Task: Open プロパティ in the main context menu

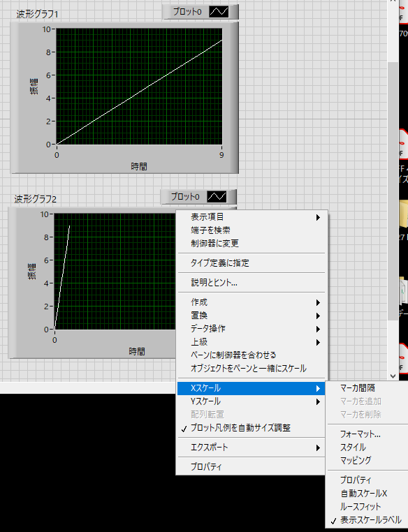Action: pyautogui.click(x=252, y=467)
